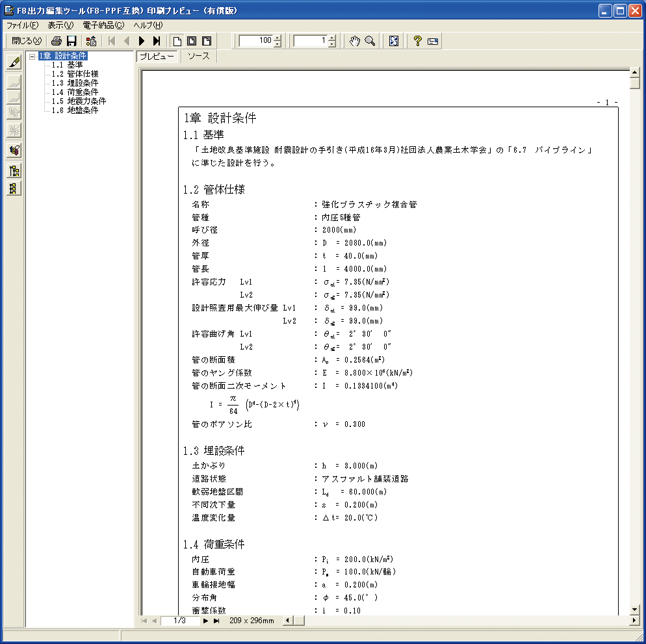Increase zoom value with spinner up arrow

click(x=278, y=38)
